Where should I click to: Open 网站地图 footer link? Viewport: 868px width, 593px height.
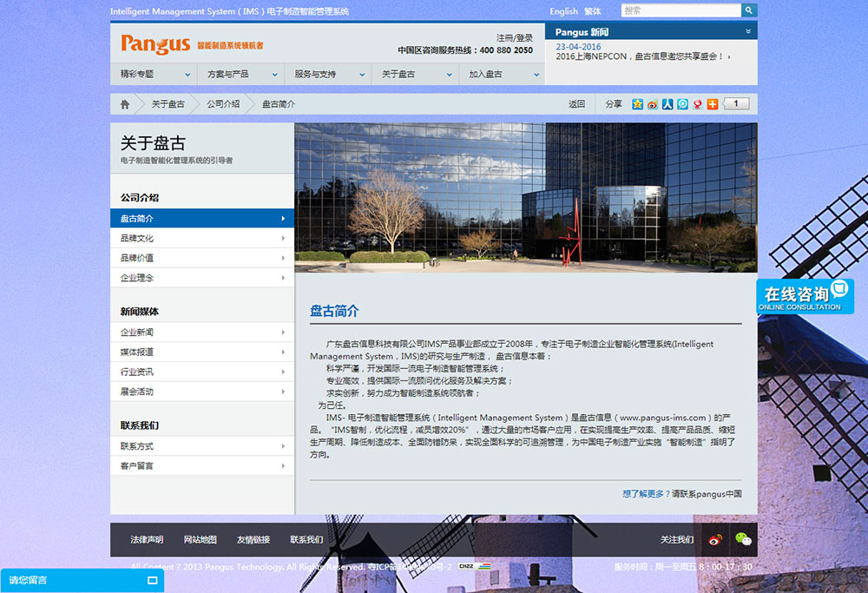click(x=200, y=539)
